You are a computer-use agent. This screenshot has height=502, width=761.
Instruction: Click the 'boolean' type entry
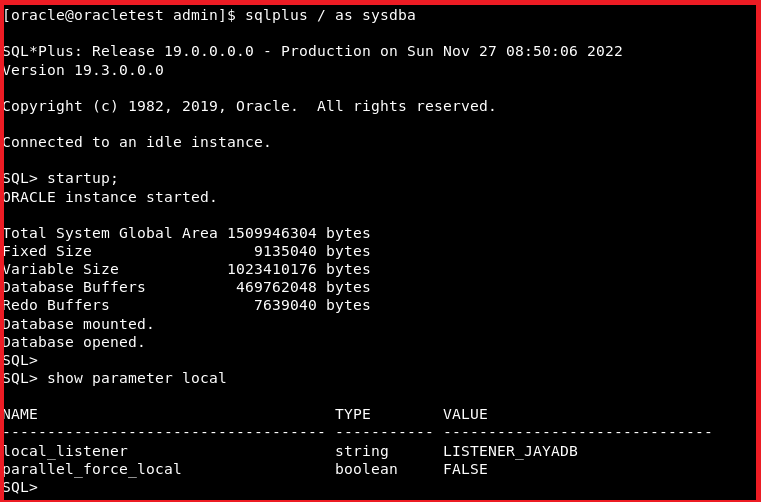[x=366, y=469]
